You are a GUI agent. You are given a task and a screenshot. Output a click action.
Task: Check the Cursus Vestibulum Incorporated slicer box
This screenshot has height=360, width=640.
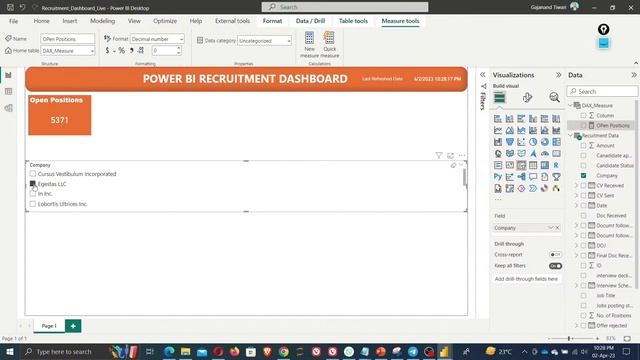click(33, 174)
